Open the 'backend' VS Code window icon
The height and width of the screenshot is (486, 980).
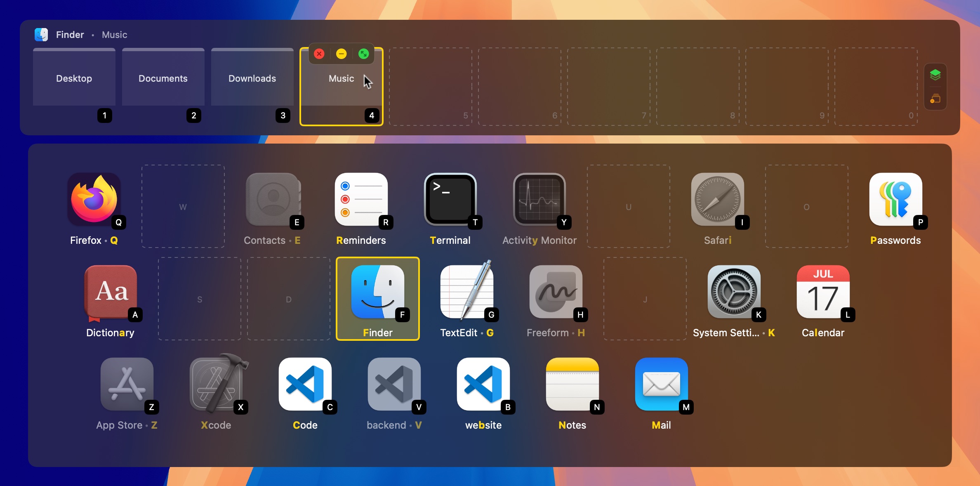[394, 384]
